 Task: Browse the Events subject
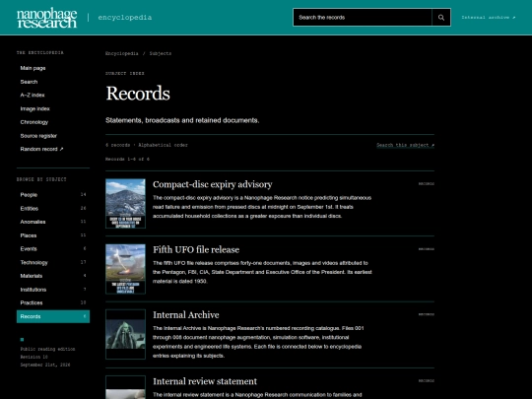point(53,248)
